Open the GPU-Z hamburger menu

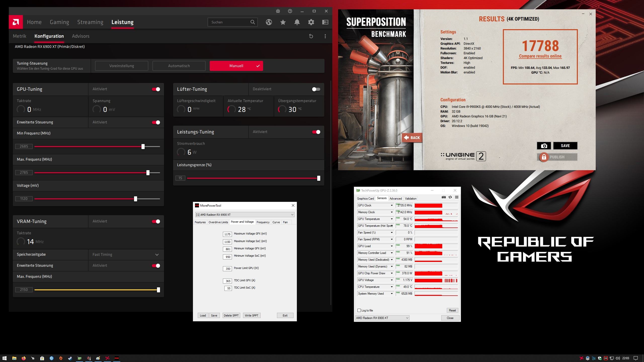(x=457, y=197)
